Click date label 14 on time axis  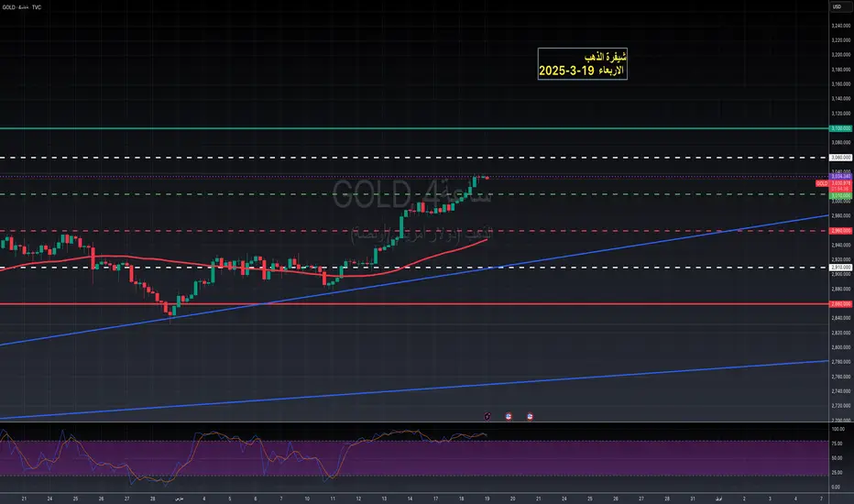[x=410, y=499]
